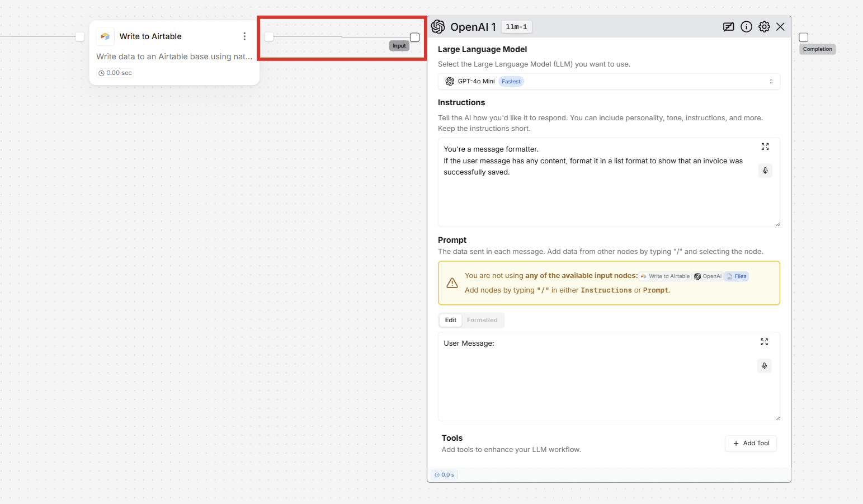The image size is (863, 504).
Task: Click the OpenAI chip in the warning
Action: point(708,276)
